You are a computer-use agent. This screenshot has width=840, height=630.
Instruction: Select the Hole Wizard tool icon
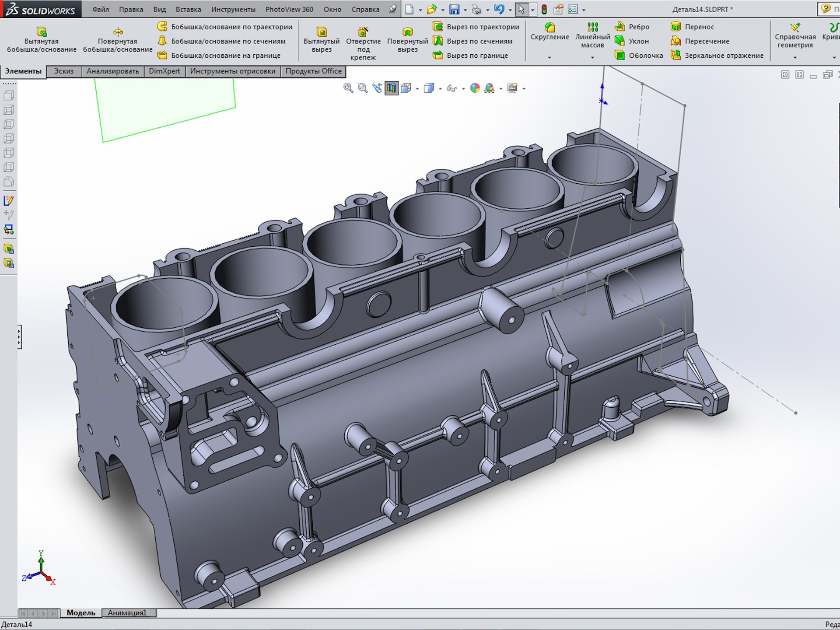click(x=363, y=31)
